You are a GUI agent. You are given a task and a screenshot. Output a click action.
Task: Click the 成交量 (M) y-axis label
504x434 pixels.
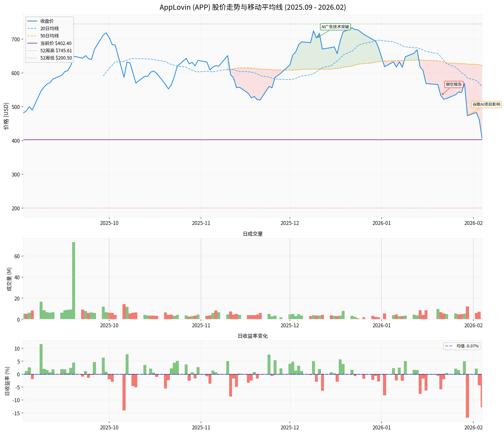[9, 279]
